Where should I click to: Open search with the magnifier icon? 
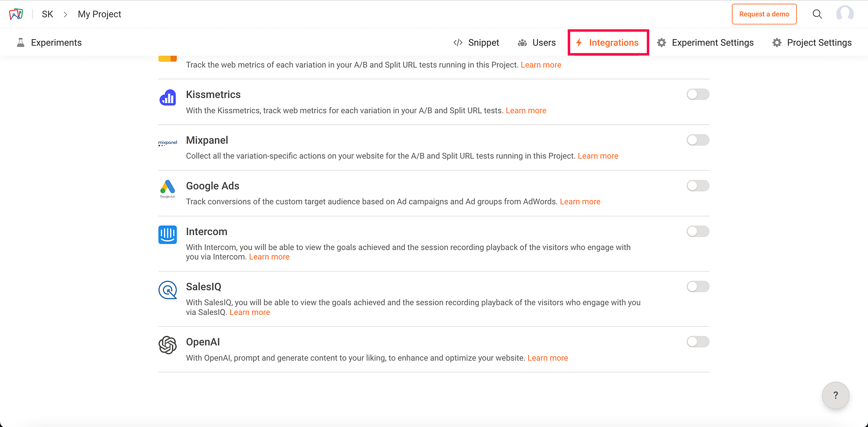click(x=817, y=14)
